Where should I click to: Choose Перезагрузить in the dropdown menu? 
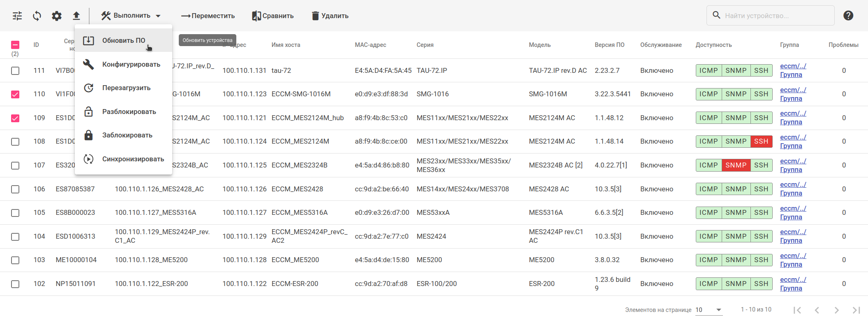point(126,88)
